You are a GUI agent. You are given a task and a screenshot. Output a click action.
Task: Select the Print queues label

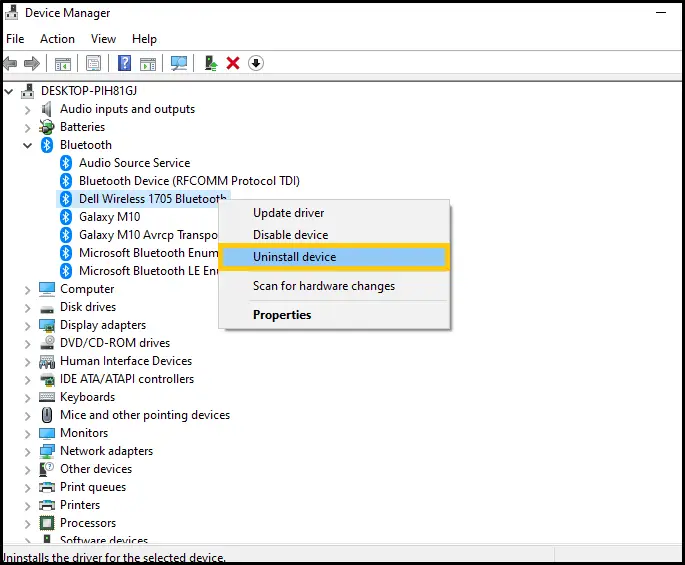click(x=93, y=487)
